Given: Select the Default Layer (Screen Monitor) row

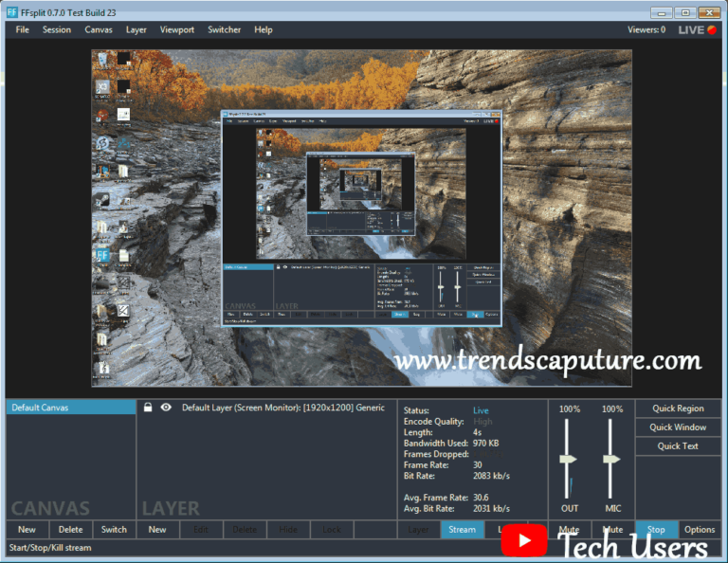Looking at the screenshot, I should (267, 408).
